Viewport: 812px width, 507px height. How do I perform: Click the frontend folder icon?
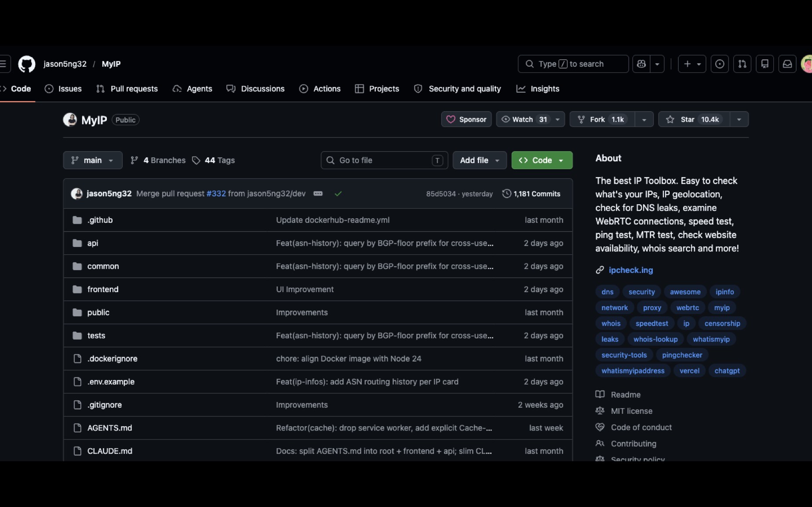tap(77, 289)
